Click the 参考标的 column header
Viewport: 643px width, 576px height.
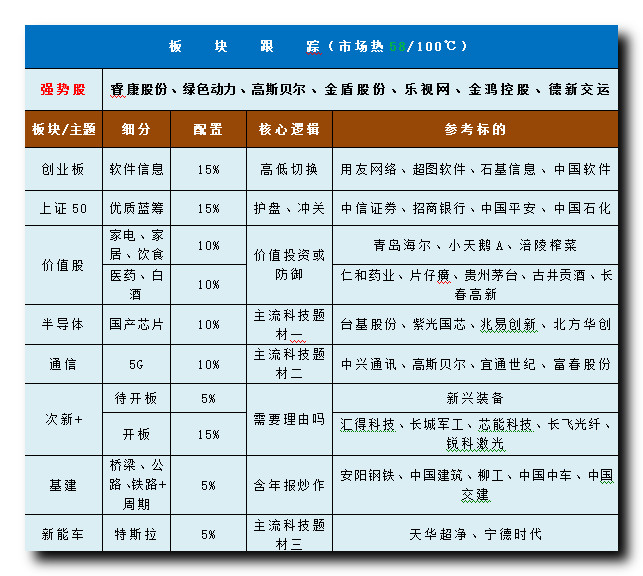tap(476, 129)
